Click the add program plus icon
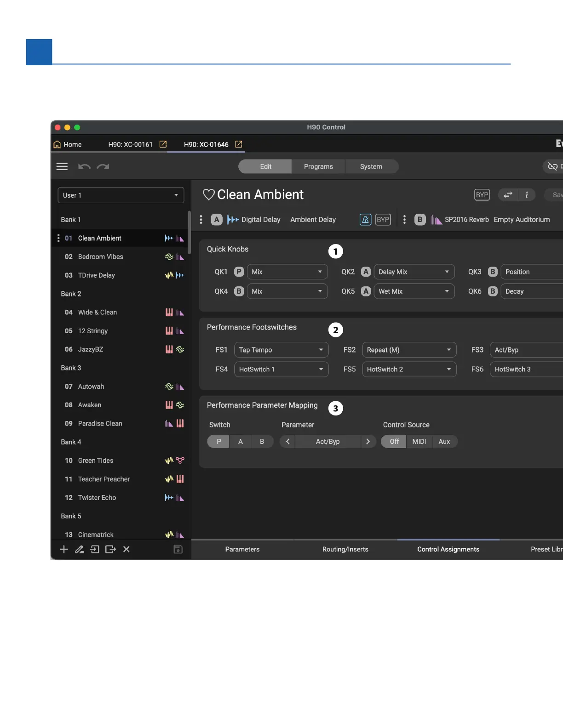 pos(64,549)
